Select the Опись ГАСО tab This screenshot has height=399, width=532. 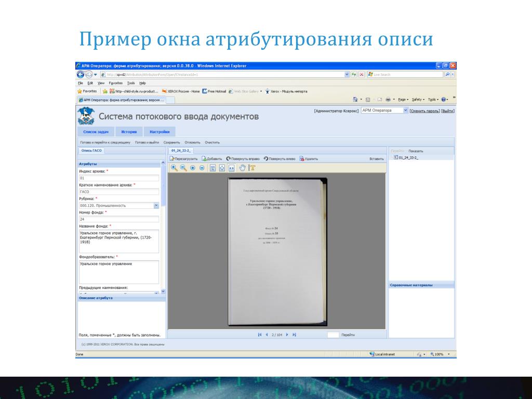91,151
